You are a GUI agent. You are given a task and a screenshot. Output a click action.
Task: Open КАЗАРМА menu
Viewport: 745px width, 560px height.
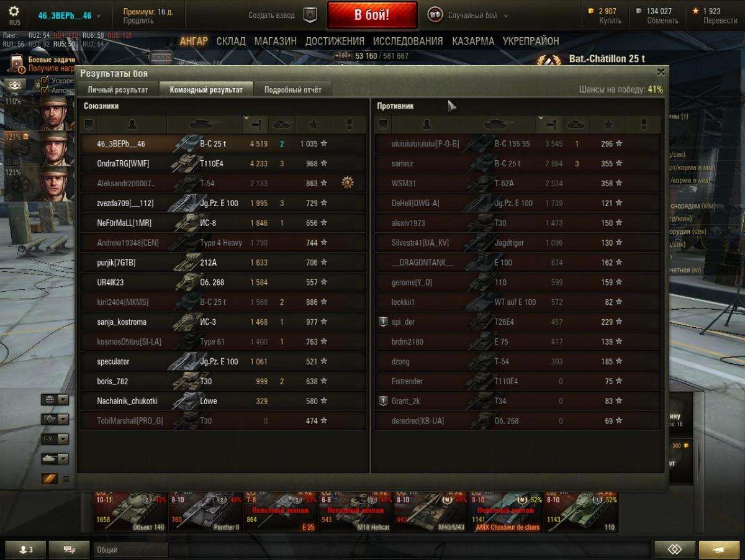coord(473,41)
